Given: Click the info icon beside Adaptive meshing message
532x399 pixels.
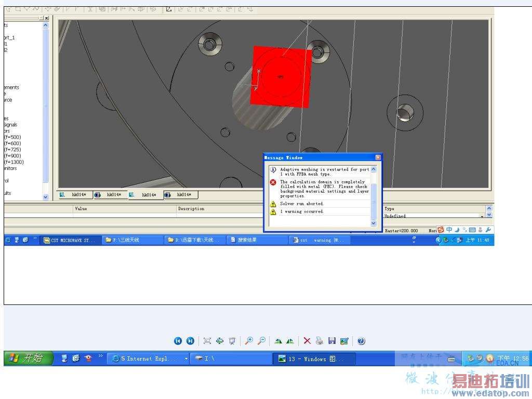Looking at the screenshot, I should pos(273,169).
